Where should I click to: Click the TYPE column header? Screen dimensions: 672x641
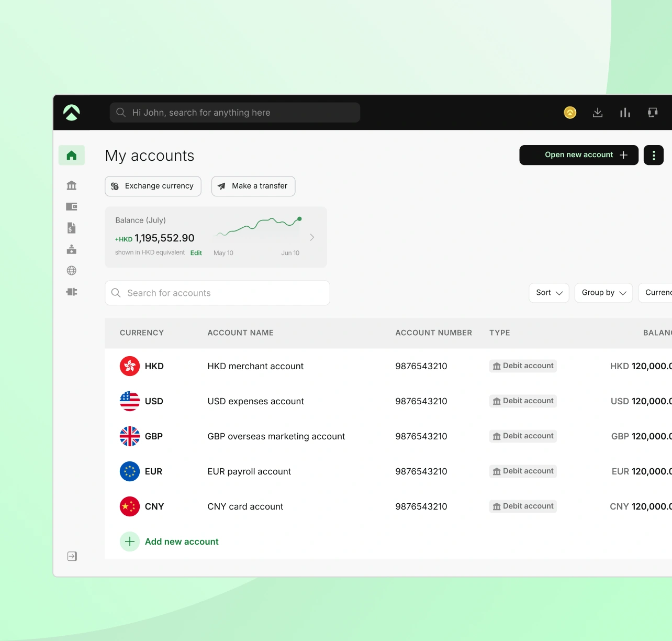point(500,333)
